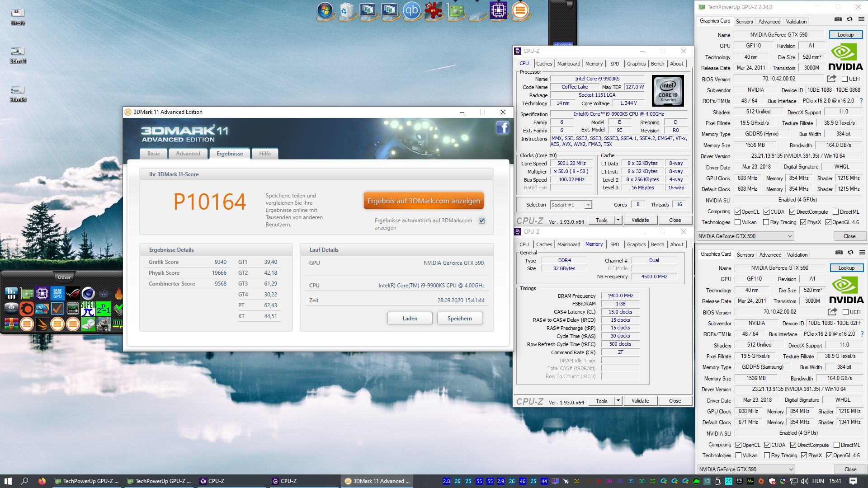Open the Crysis soldier icon in the Other panel
This screenshot has height=488, width=868.
pyautogui.click(x=103, y=324)
